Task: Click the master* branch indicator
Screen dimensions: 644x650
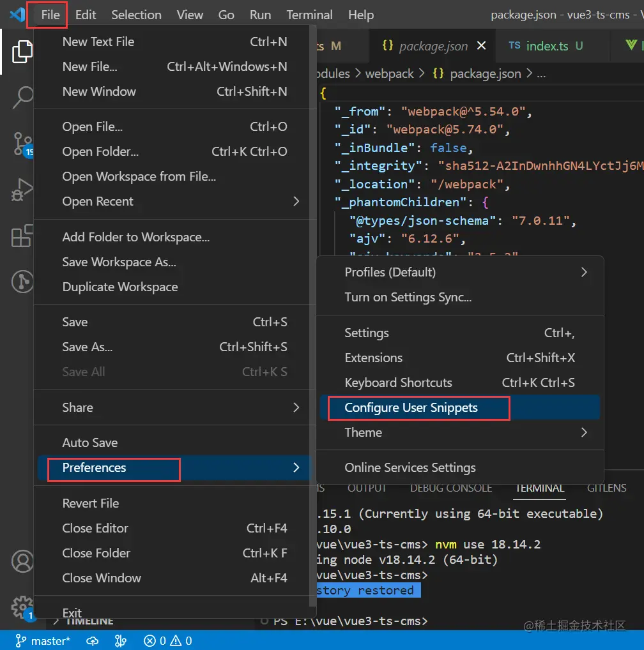Action: [43, 641]
